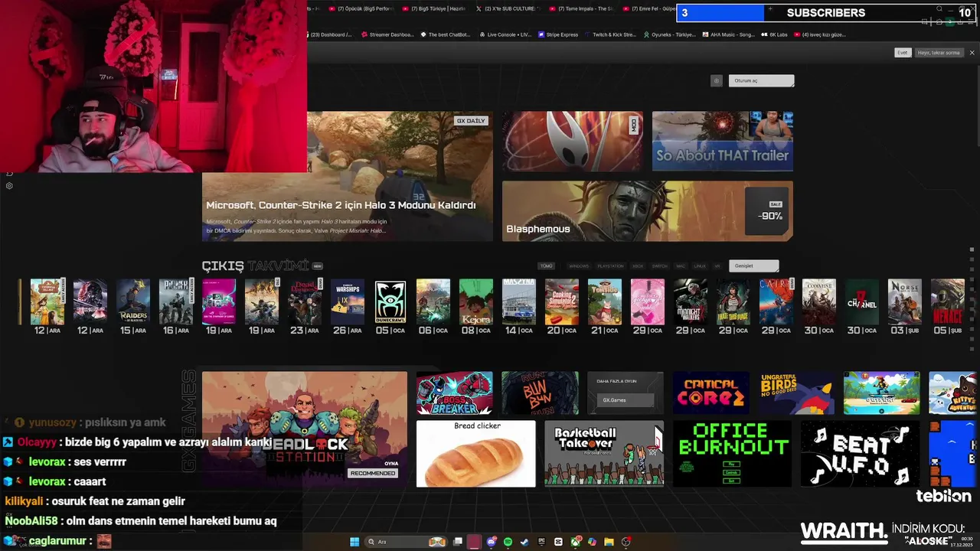Open the Streamer Dashboard bookmark
The image size is (980, 551).
[387, 34]
